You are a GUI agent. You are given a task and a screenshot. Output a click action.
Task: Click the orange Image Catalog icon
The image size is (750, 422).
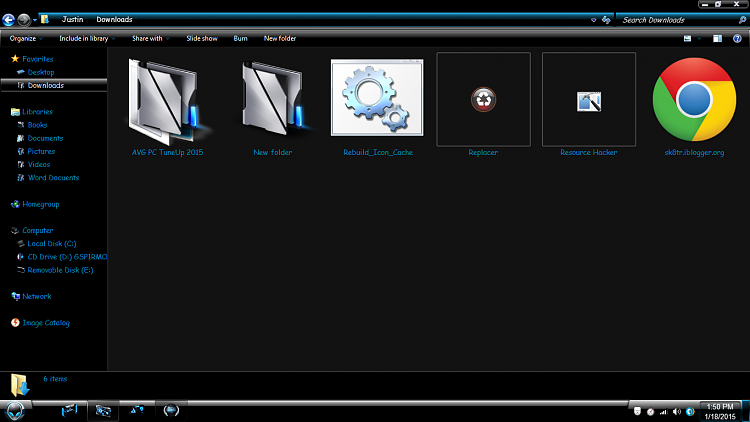(x=15, y=322)
